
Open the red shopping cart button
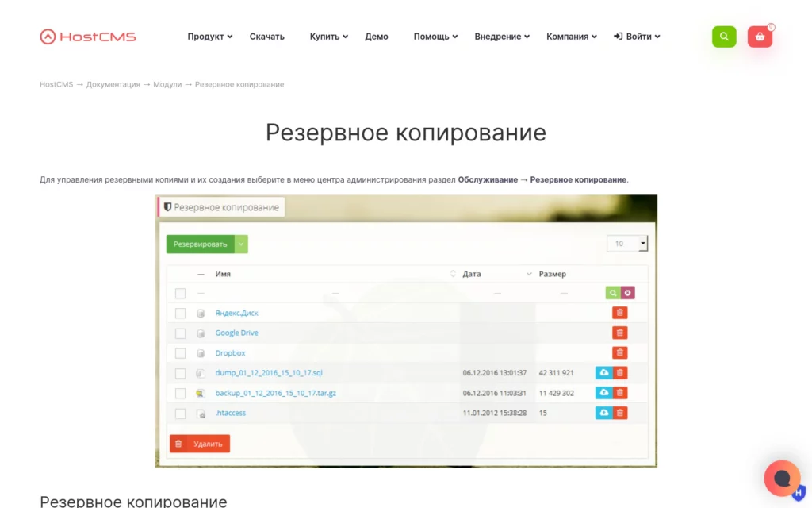coord(760,37)
